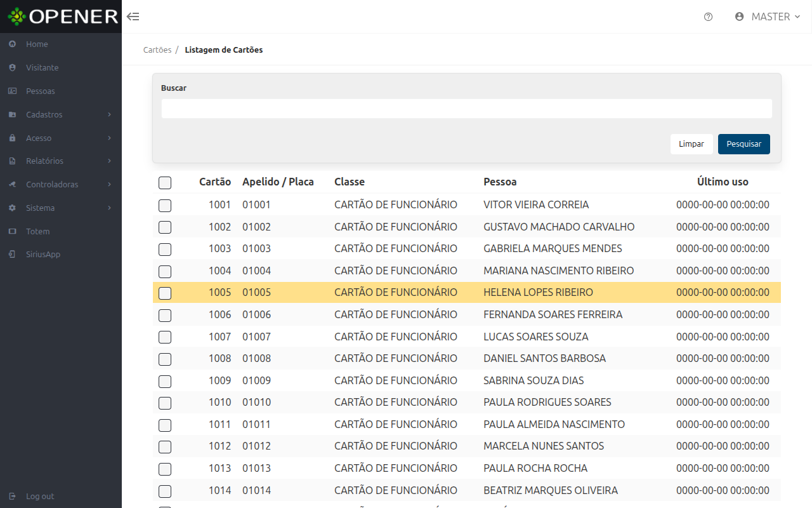The height and width of the screenshot is (508, 812).
Task: Check the box for card 1001
Action: [165, 205]
